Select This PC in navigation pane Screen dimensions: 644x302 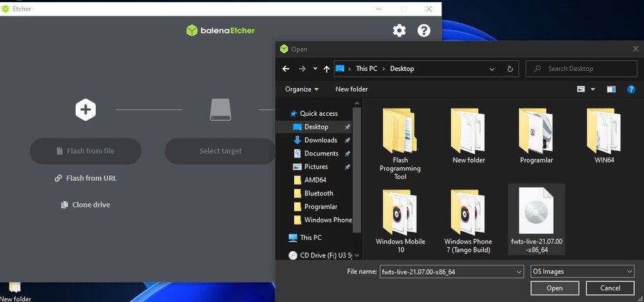(x=310, y=238)
